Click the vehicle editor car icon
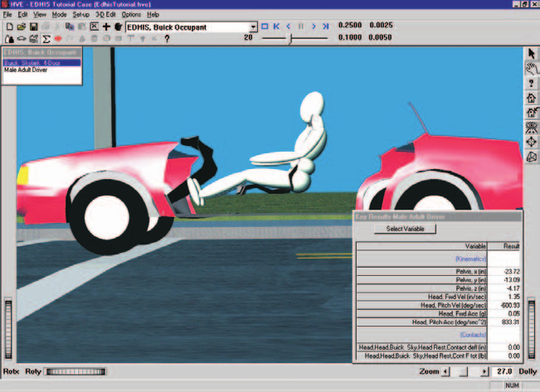 click(22, 39)
